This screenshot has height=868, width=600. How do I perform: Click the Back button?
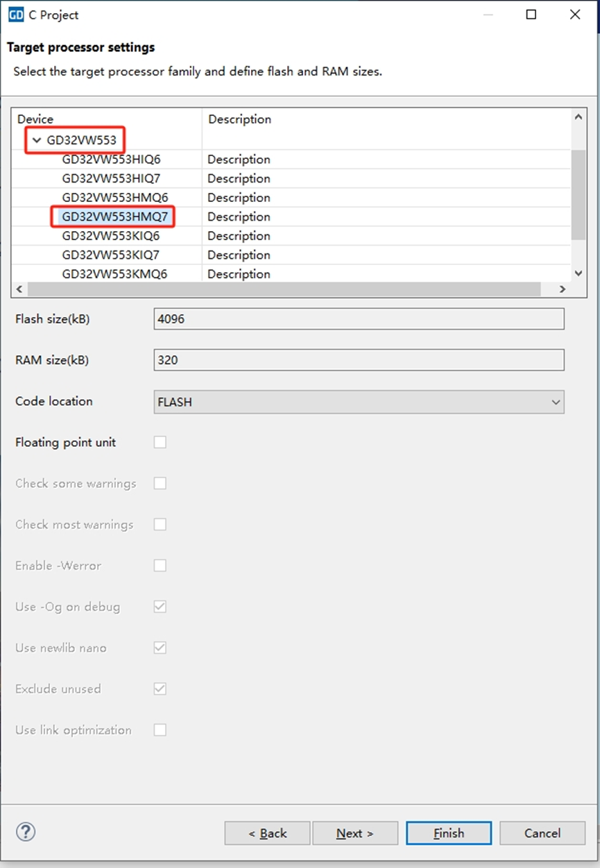(x=267, y=833)
